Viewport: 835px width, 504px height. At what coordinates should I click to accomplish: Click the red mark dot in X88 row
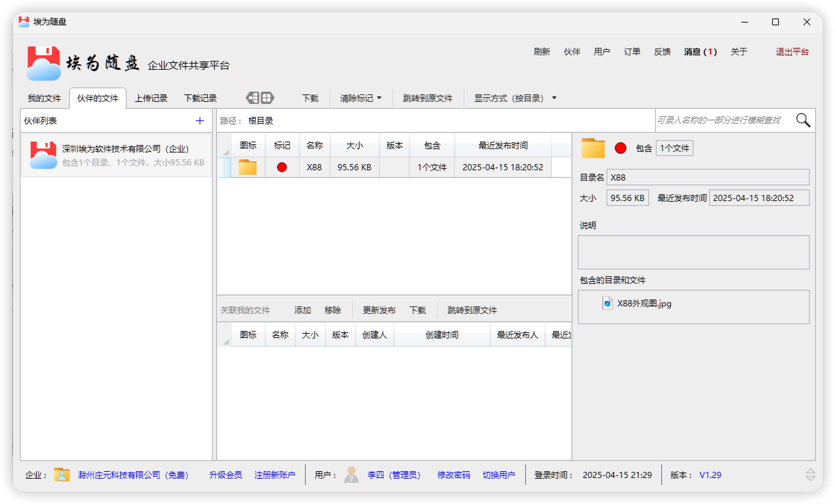click(282, 167)
